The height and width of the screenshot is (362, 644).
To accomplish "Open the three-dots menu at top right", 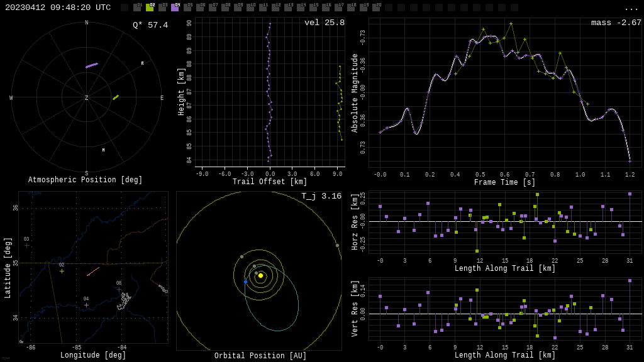I will click(631, 9).
